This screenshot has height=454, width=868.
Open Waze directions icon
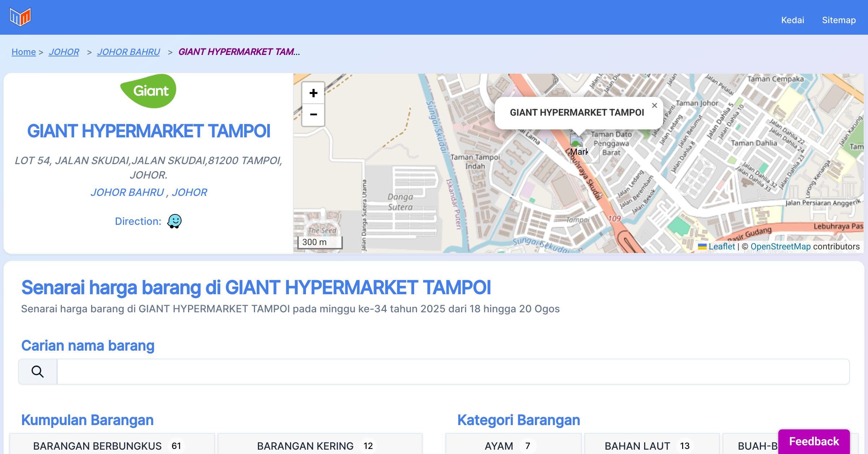click(174, 221)
